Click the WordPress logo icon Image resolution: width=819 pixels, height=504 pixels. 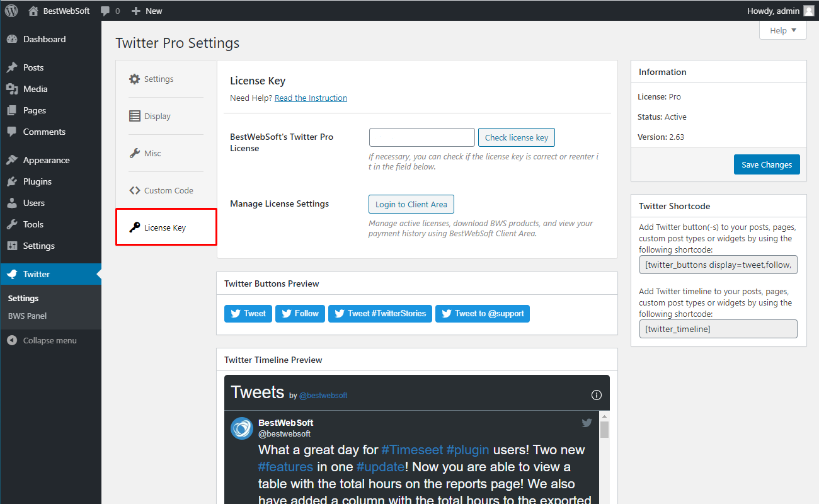tap(11, 11)
